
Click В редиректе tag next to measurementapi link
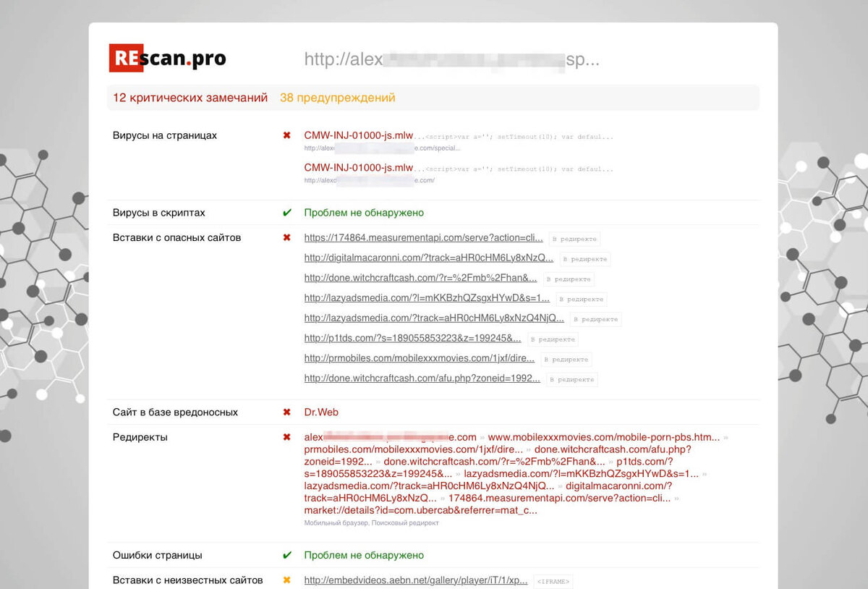coord(574,239)
